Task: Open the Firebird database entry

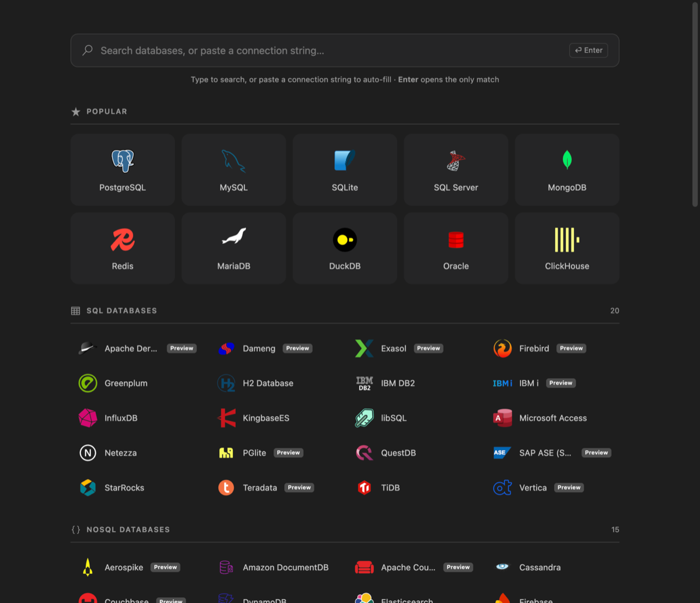Action: 540,348
